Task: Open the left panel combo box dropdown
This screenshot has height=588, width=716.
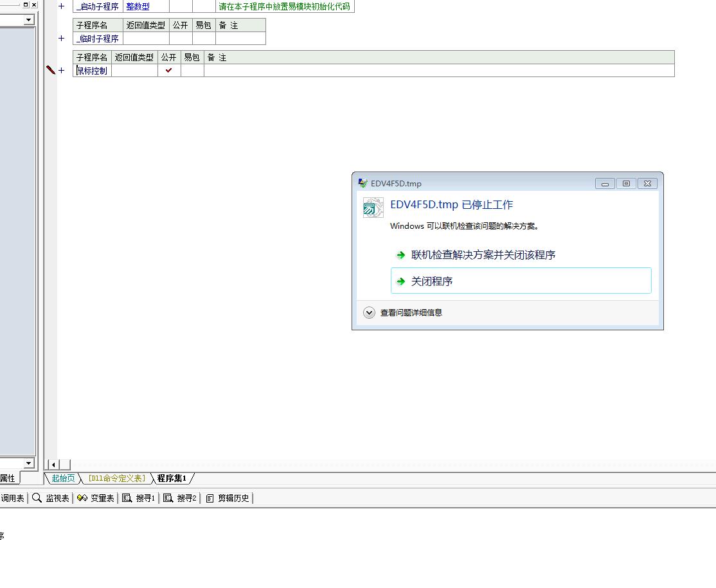Action: click(x=28, y=20)
